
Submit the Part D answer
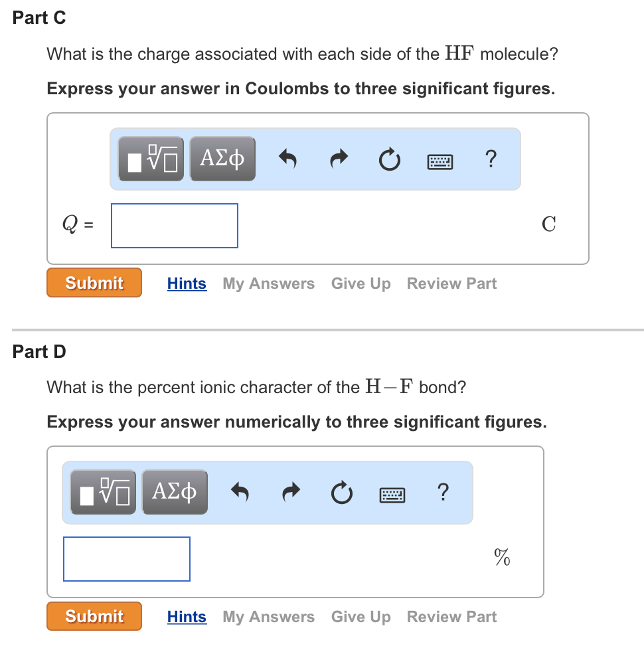[94, 617]
